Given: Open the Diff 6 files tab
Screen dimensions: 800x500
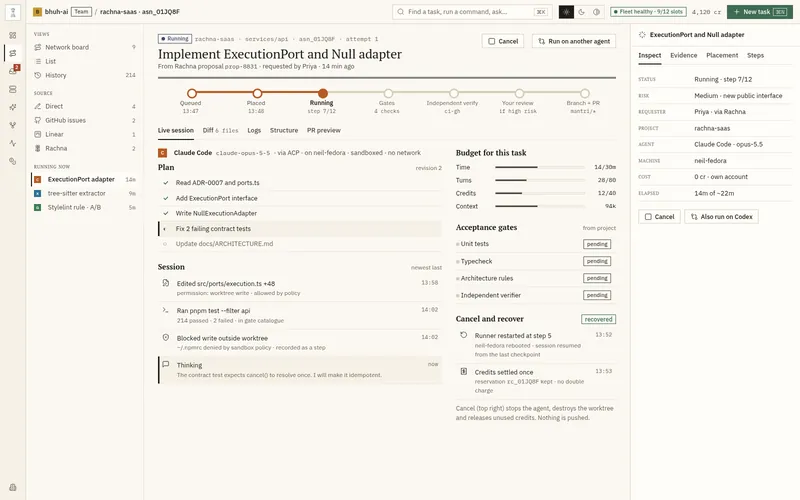Looking at the screenshot, I should (x=220, y=131).
